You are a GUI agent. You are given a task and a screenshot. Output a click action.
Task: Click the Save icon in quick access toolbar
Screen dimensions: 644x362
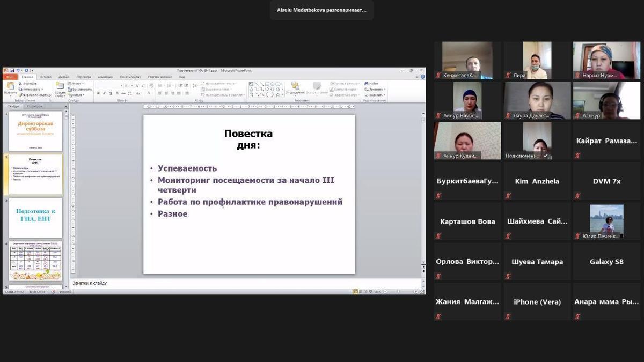click(12, 70)
